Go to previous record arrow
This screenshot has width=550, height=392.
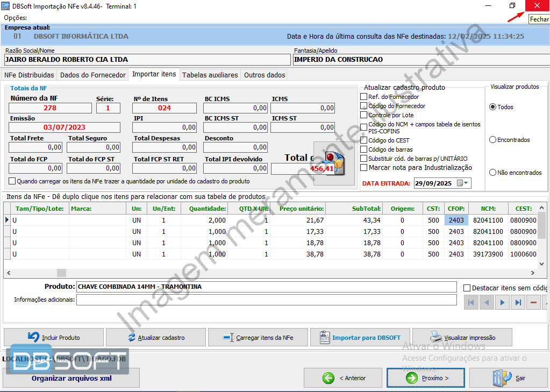coord(487,302)
